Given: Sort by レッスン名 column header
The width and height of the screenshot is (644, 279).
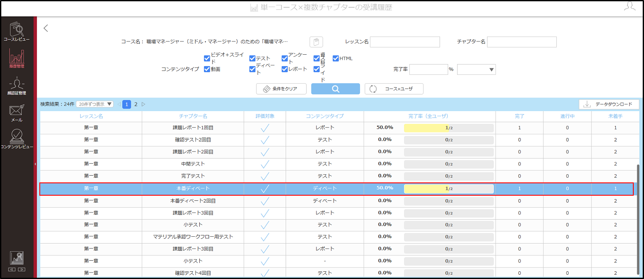Looking at the screenshot, I should pos(91,116).
